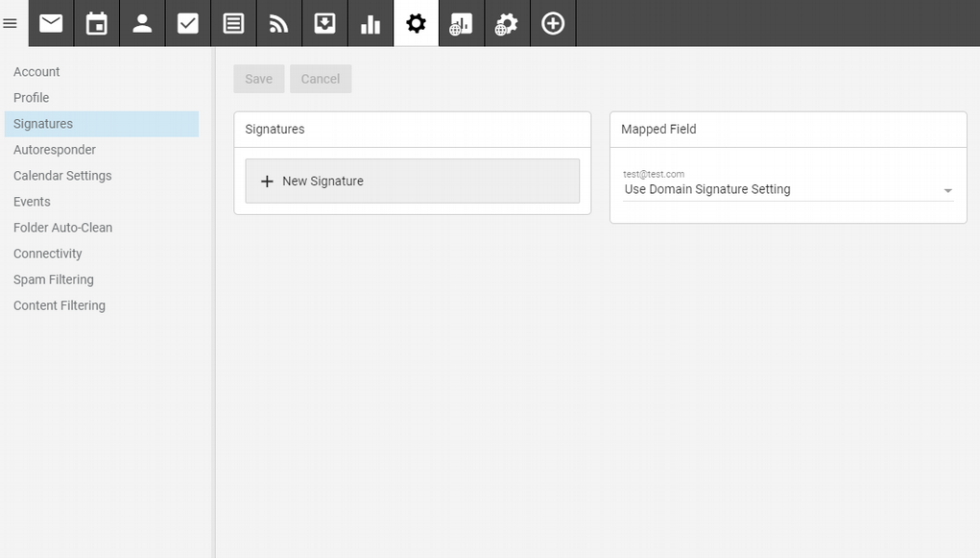
Task: Click the New Signature button
Action: point(413,181)
